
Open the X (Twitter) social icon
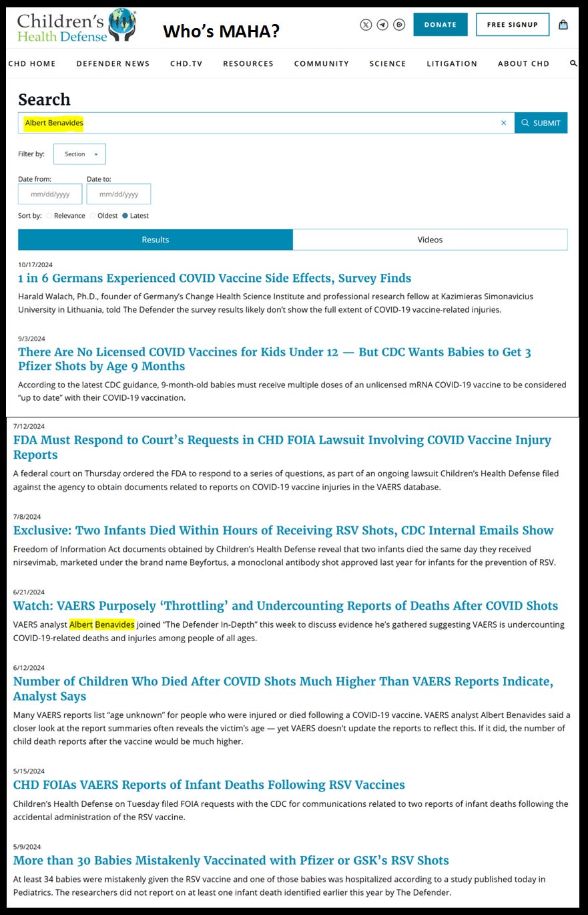tap(366, 25)
